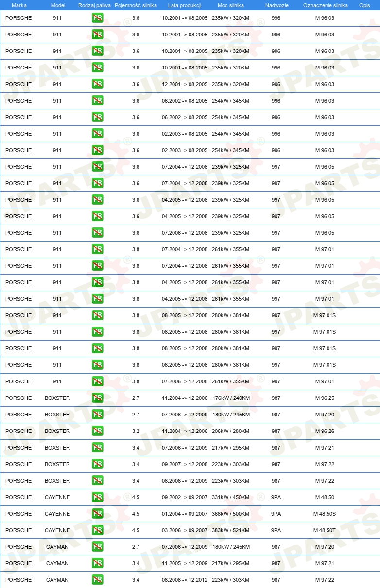Click the fuel icon for Cayman 217kW / 295KM
Image resolution: width=380 pixels, height=588 pixels.
pos(97,563)
